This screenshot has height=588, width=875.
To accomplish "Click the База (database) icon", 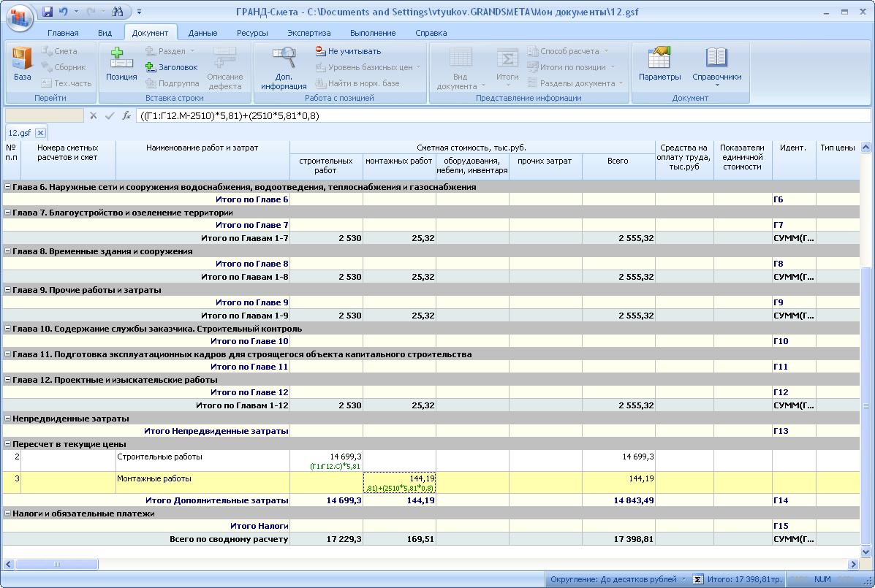I will (x=22, y=63).
